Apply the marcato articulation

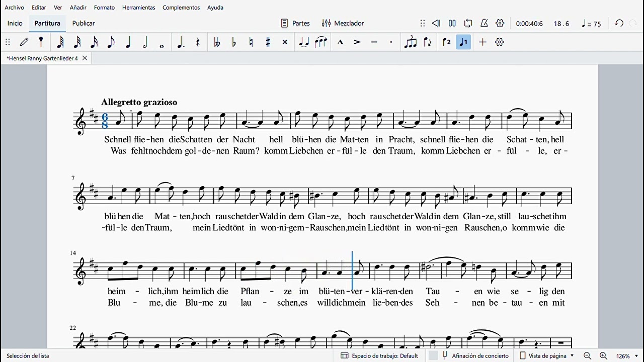pyautogui.click(x=340, y=42)
